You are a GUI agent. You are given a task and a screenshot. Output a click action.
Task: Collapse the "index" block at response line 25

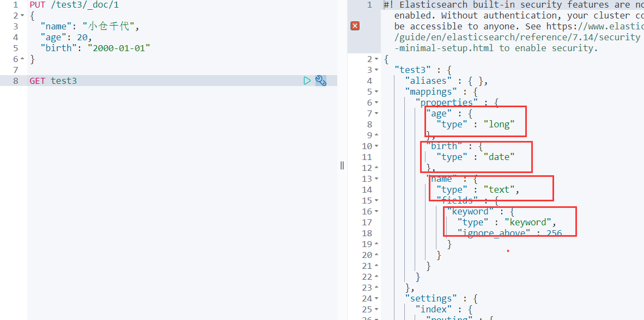(x=376, y=309)
